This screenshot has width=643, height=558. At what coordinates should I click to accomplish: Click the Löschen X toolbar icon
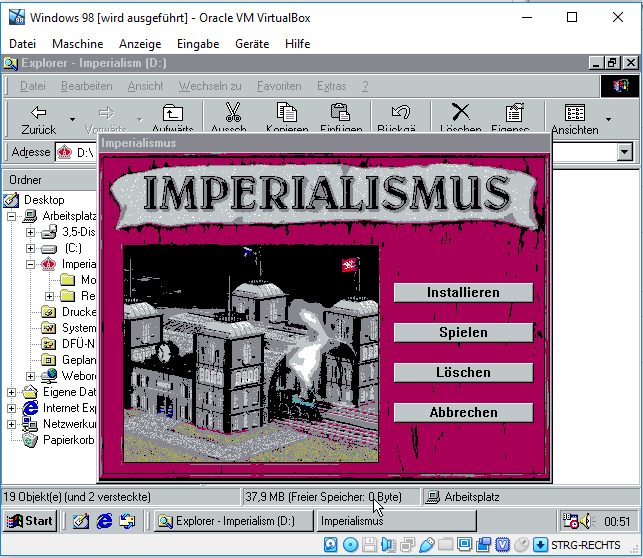461,112
